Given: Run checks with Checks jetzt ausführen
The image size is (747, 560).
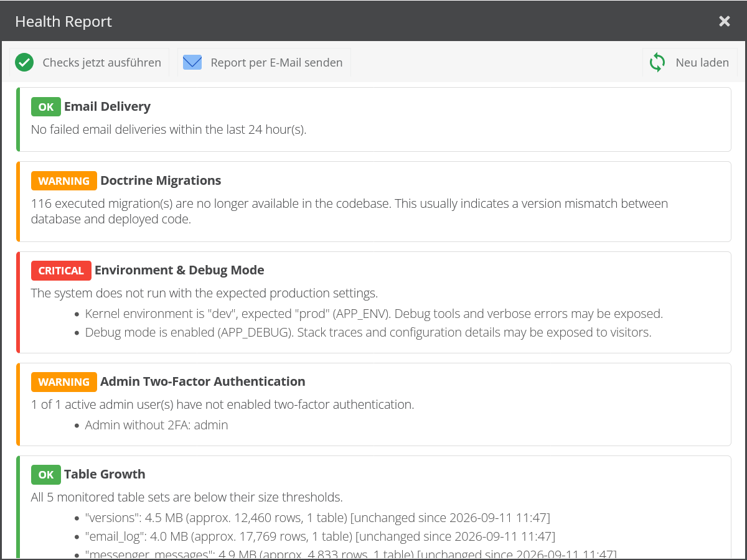Looking at the screenshot, I should (x=89, y=62).
